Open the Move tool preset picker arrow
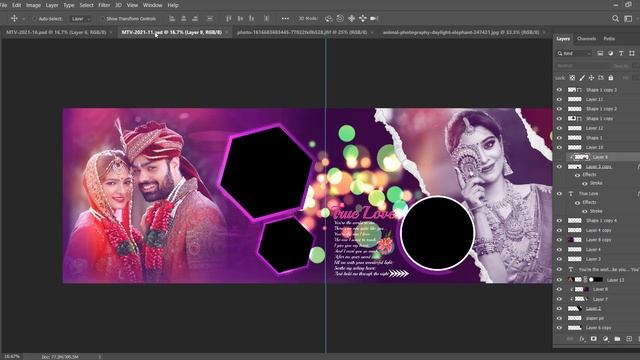Image resolution: width=640 pixels, height=360 pixels. pyautogui.click(x=23, y=19)
